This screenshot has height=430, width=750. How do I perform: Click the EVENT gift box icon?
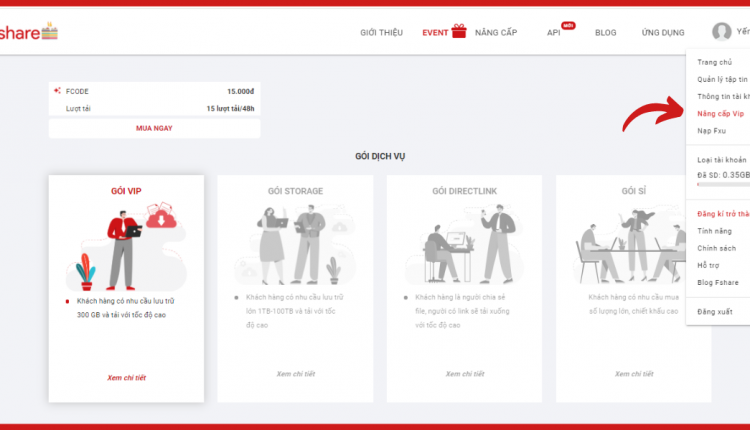pos(459,31)
